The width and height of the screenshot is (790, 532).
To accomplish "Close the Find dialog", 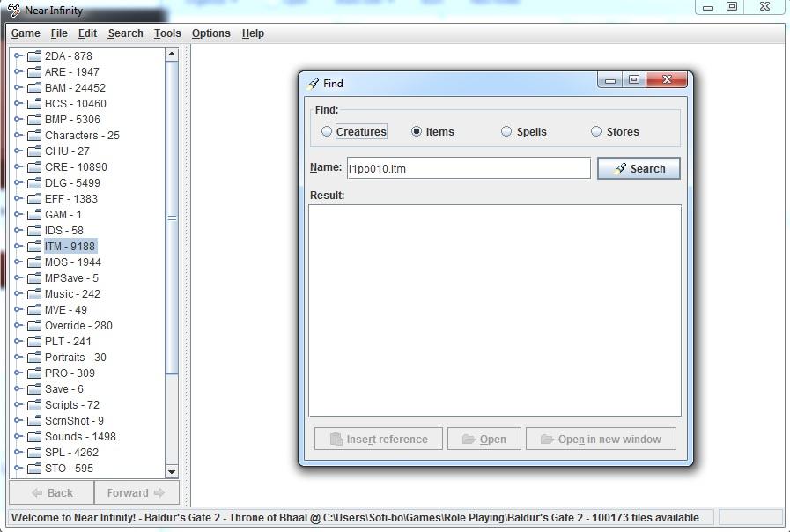I will point(667,79).
